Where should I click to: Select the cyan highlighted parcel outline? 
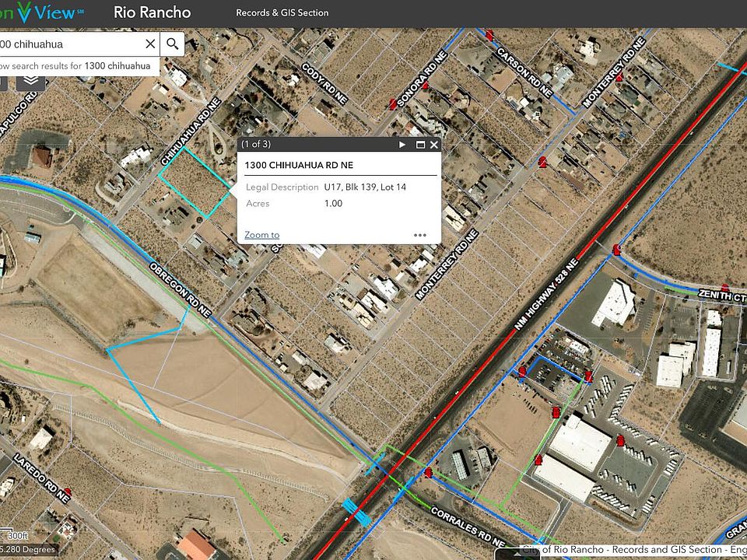tap(195, 182)
